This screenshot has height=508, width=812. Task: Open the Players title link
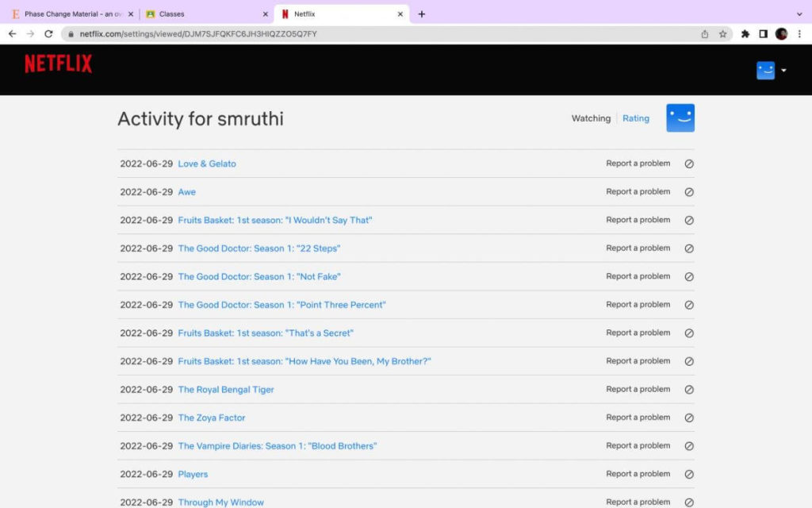pyautogui.click(x=193, y=475)
